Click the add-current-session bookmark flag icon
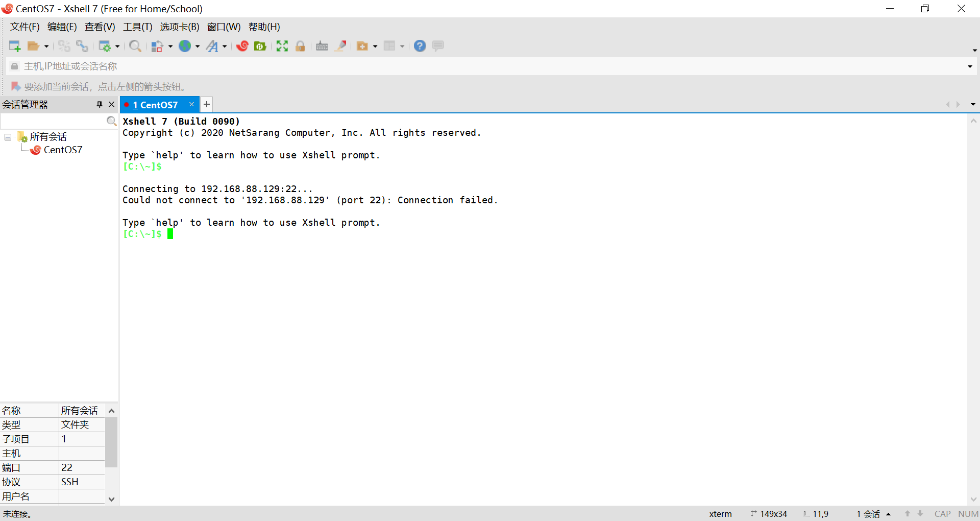Viewport: 980px width, 521px height. pos(16,86)
